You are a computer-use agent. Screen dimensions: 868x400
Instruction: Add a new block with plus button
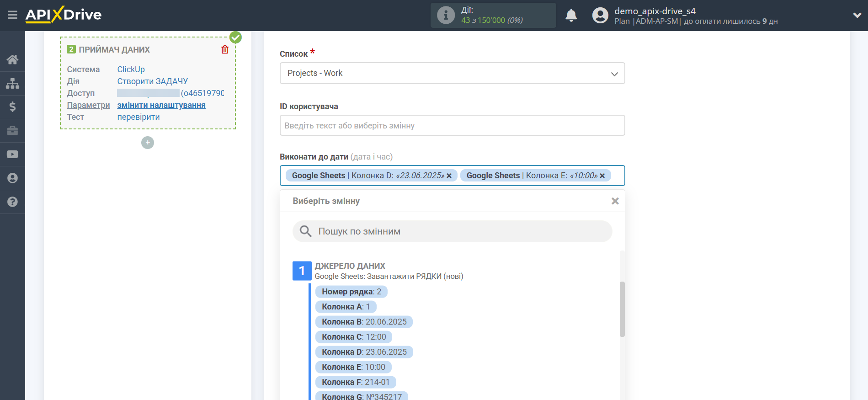[148, 143]
